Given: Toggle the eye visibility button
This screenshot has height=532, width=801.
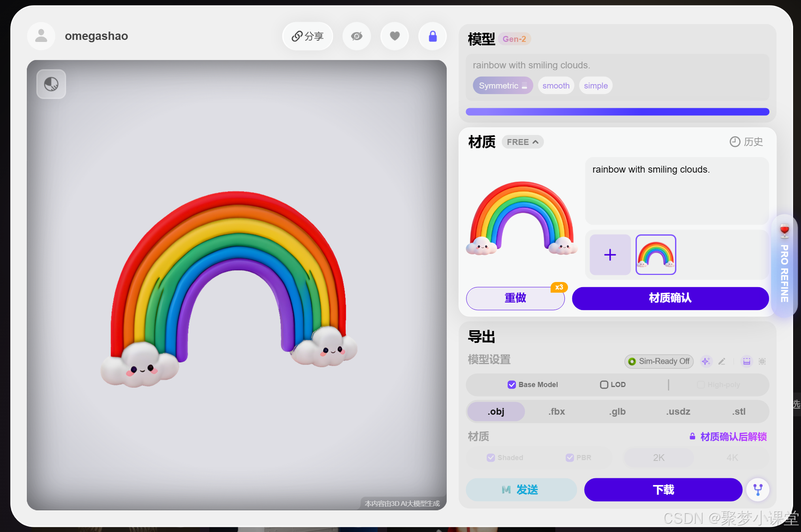Looking at the screenshot, I should coord(357,36).
